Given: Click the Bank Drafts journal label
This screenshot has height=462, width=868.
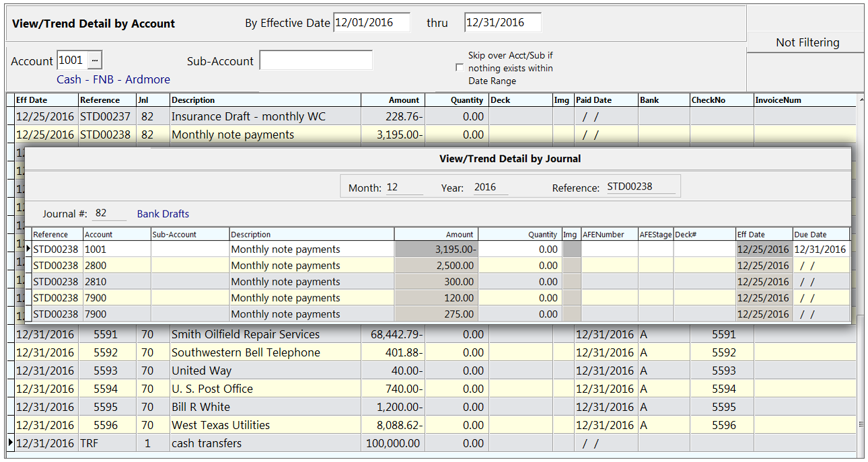Looking at the screenshot, I should point(161,213).
